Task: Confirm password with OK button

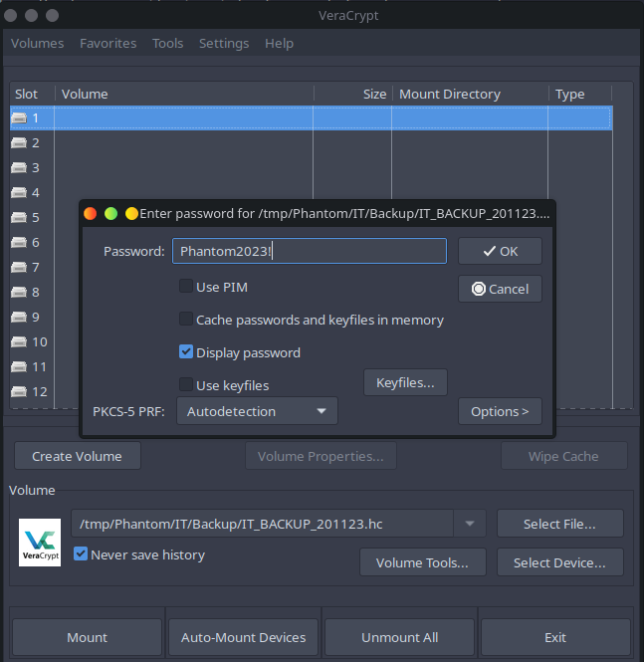Action: point(500,251)
